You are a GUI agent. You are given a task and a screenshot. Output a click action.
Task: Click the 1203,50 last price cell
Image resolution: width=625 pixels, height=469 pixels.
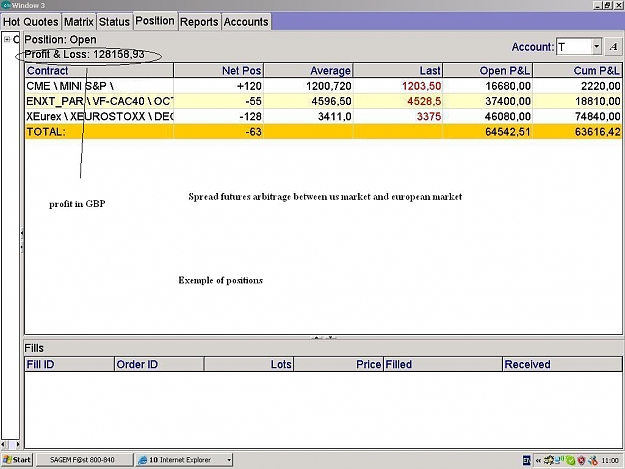click(x=398, y=86)
